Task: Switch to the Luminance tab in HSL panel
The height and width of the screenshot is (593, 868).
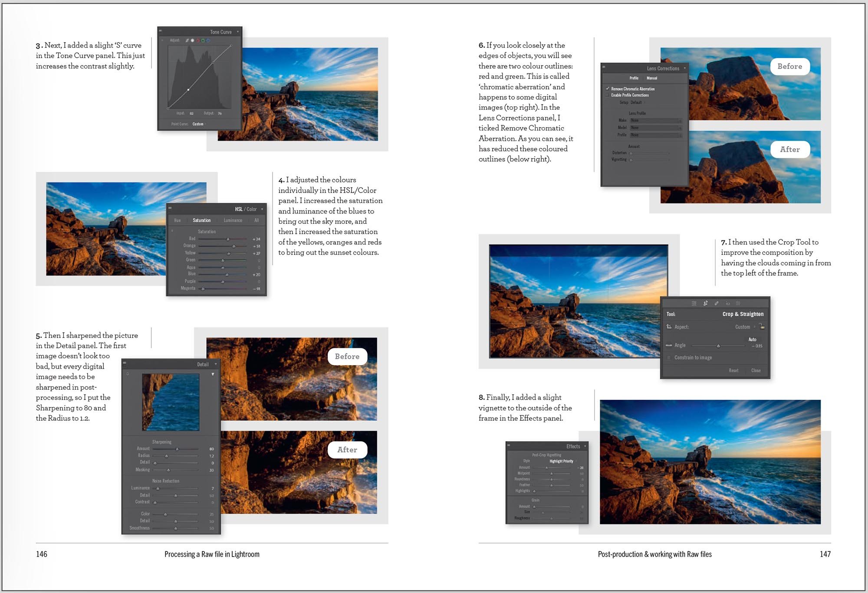Action: (x=233, y=220)
